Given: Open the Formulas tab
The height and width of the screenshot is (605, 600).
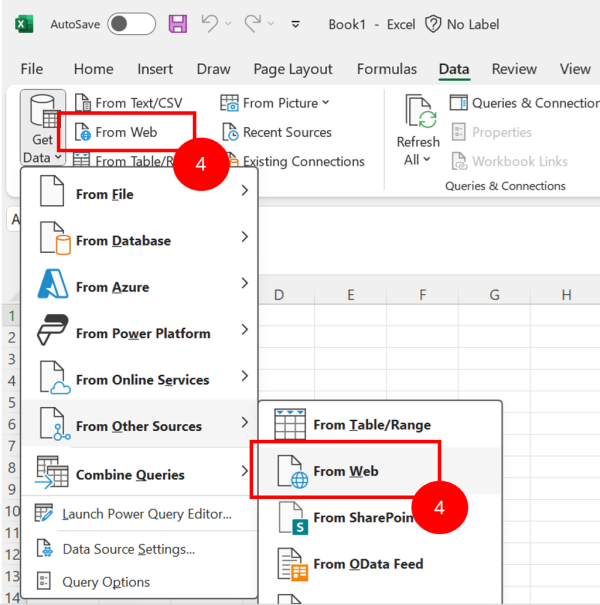Looking at the screenshot, I should tap(387, 69).
